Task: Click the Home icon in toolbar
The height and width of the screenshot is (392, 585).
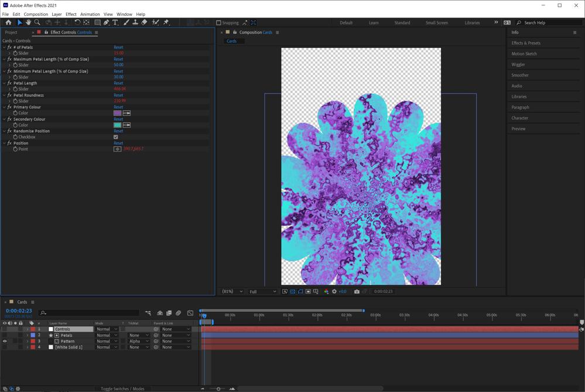Action: 8,22
